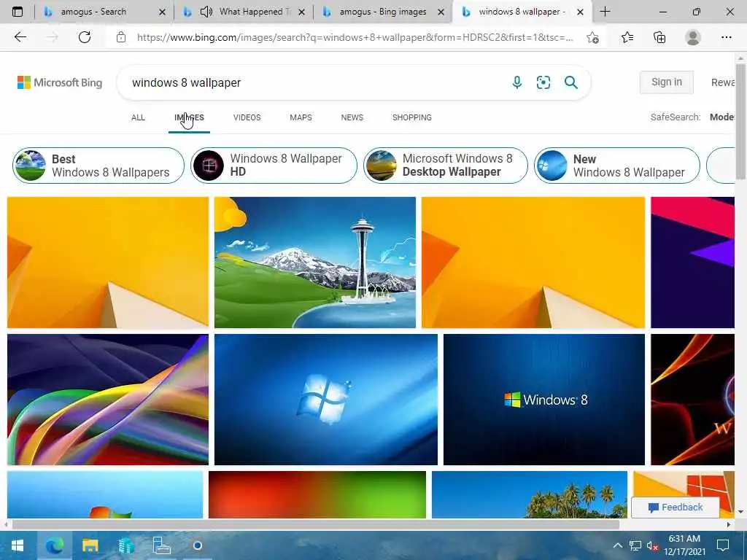
Task: Click the Bing search text box
Action: [314, 82]
